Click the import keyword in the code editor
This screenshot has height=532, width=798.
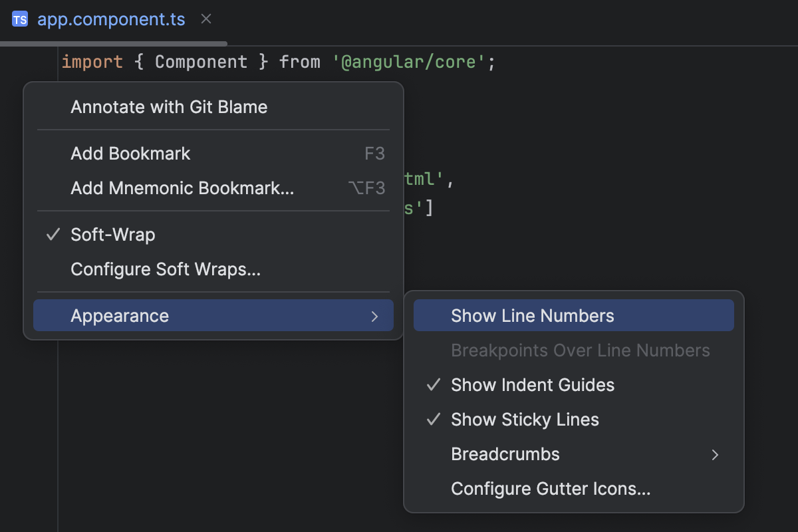92,61
